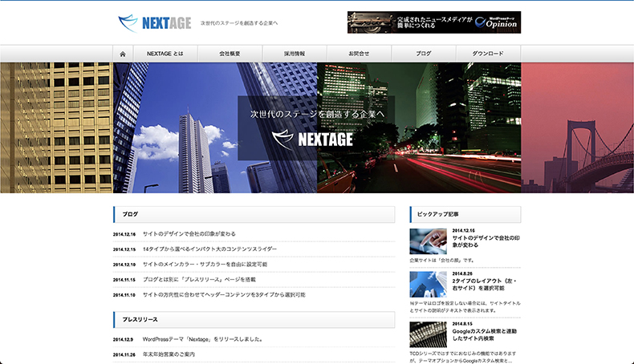Click the home icon in navigation bar
Viewport: 634px width, 364px height.
(x=123, y=54)
